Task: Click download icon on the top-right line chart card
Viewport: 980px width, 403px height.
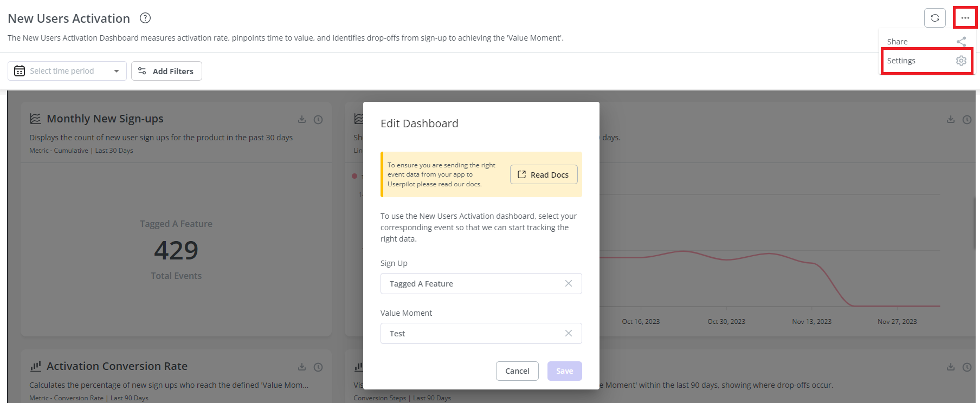Action: click(951, 119)
